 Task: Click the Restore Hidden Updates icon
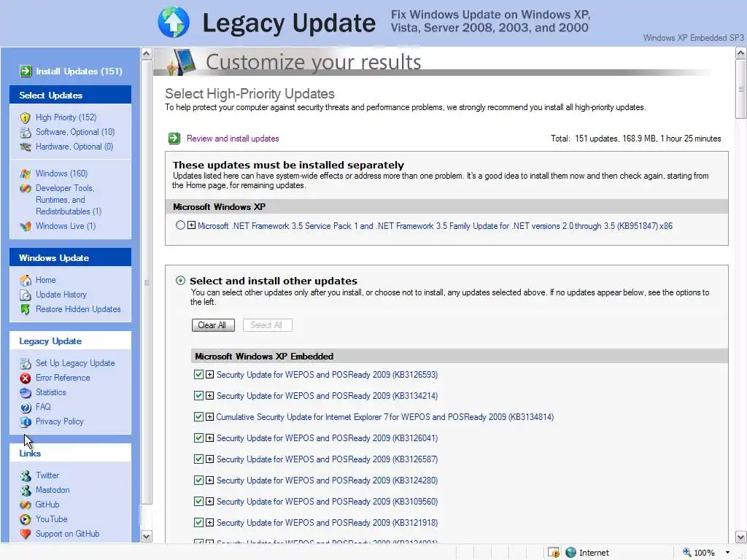coord(26,309)
